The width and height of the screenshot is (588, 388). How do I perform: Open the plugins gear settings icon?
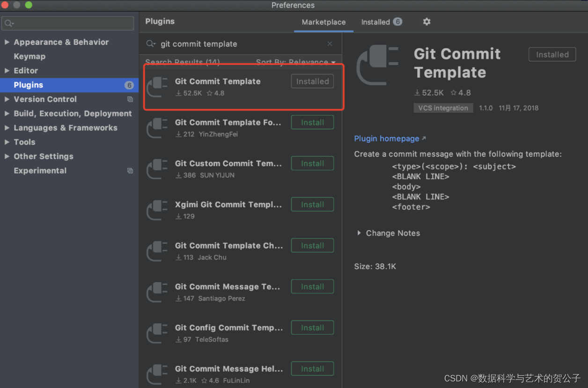[426, 22]
